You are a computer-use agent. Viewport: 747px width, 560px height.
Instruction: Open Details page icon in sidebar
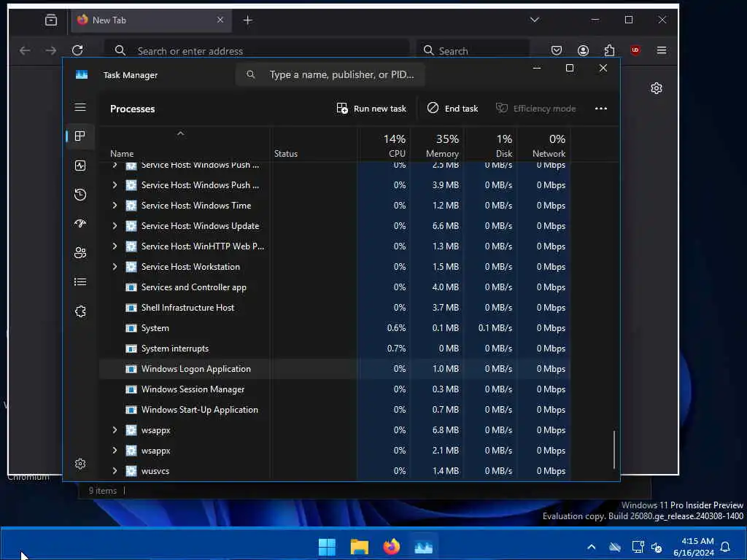pyautogui.click(x=80, y=282)
